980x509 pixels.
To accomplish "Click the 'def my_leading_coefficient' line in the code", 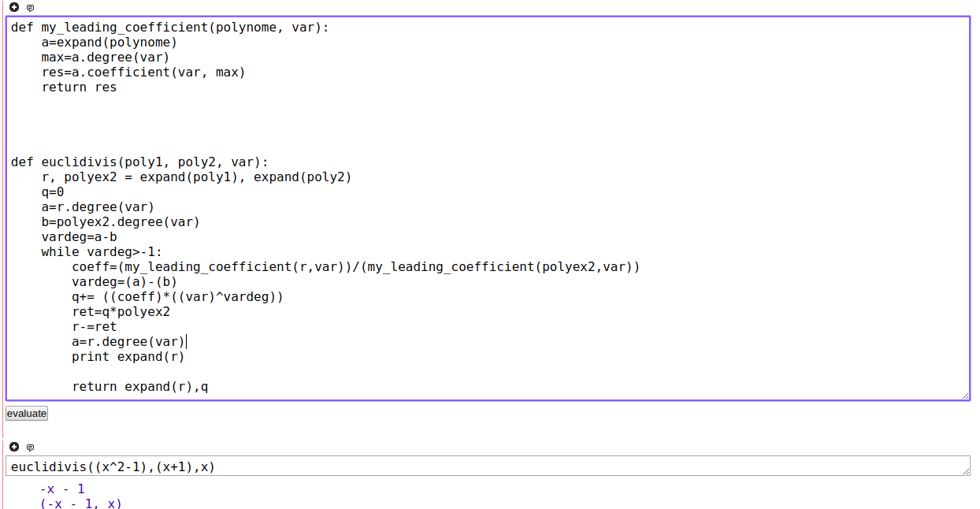I will click(169, 28).
